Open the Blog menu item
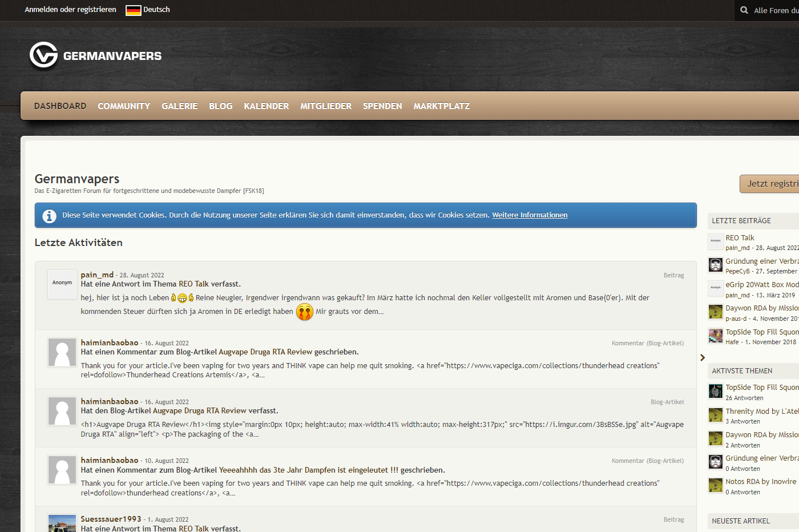799x532 pixels. coord(221,106)
